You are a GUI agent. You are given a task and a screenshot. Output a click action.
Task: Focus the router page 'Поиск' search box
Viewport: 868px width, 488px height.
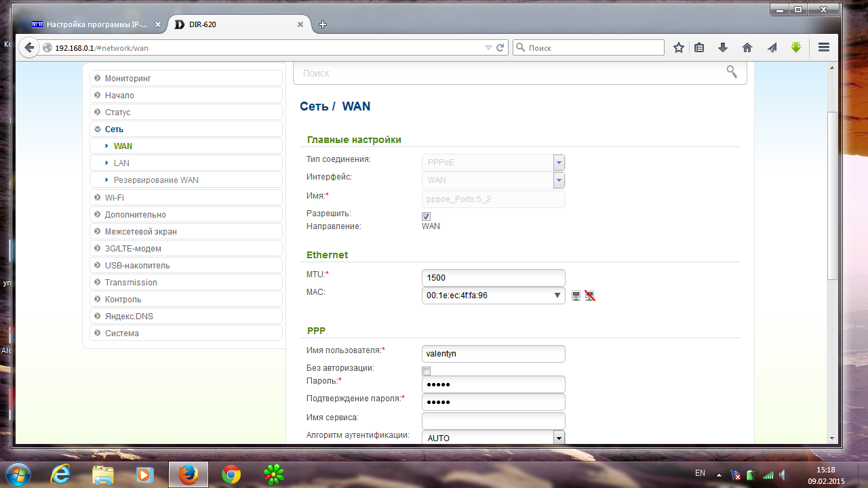(519, 73)
